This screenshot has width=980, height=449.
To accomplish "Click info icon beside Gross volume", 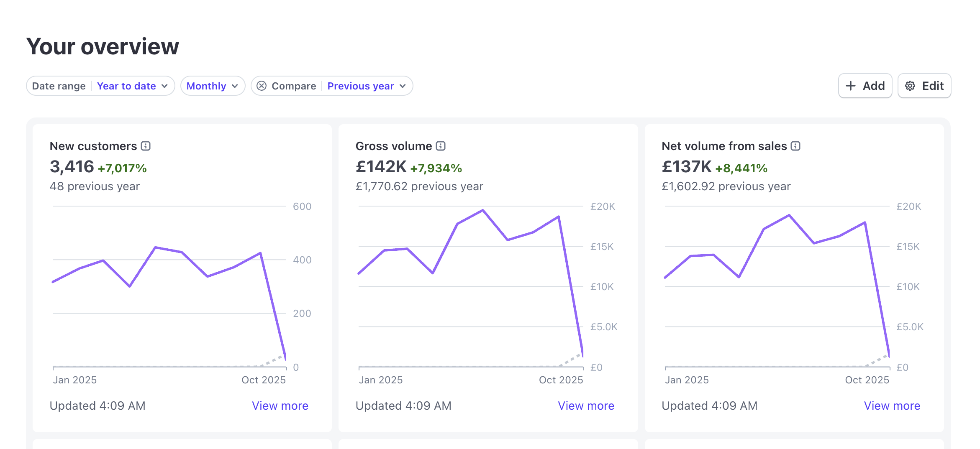I will pos(441,146).
